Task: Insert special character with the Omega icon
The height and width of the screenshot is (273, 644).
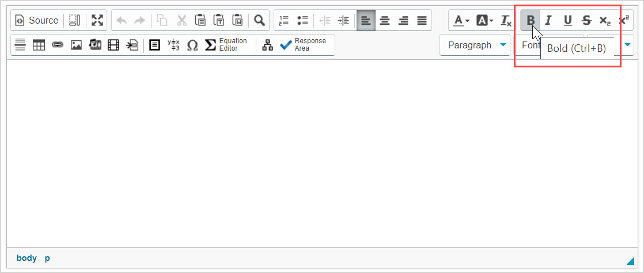Action: click(x=192, y=45)
